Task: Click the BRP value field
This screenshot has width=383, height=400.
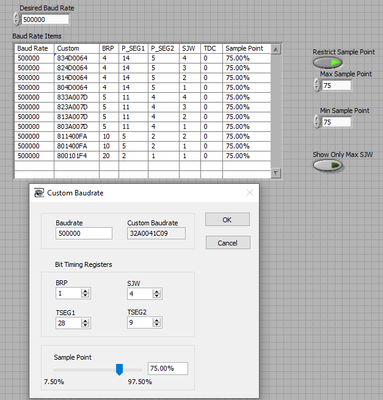Action: [x=69, y=293]
